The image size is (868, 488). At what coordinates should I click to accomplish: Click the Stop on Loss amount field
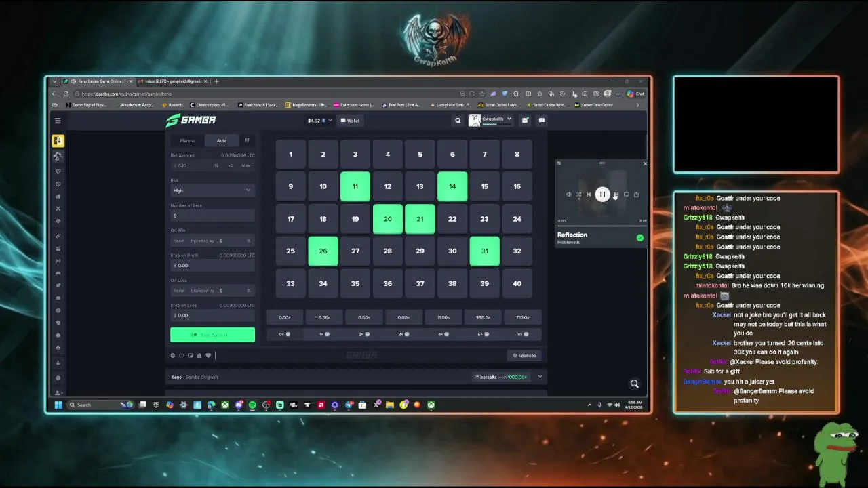point(212,315)
